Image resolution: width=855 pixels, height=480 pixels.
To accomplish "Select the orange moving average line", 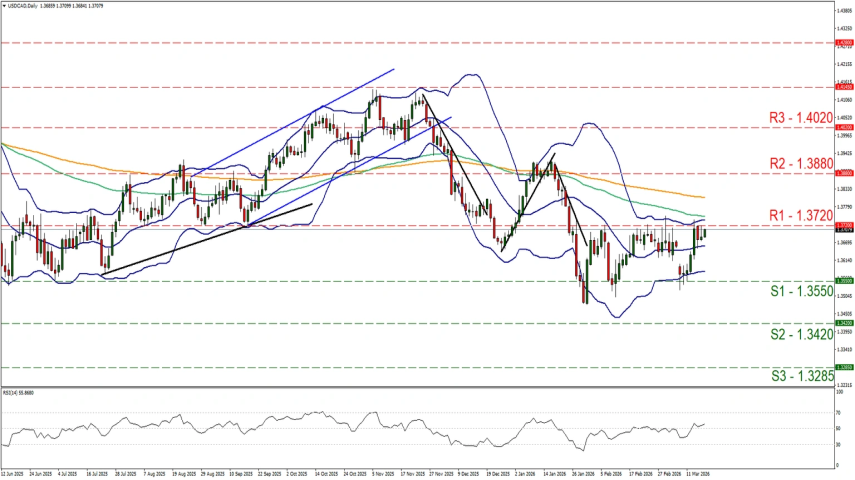I will 700,188.
